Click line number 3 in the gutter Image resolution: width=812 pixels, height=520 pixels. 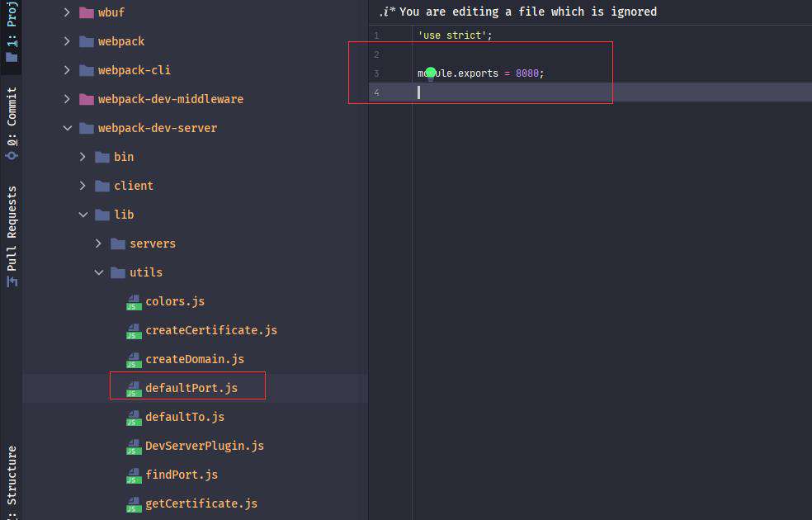pyautogui.click(x=376, y=73)
